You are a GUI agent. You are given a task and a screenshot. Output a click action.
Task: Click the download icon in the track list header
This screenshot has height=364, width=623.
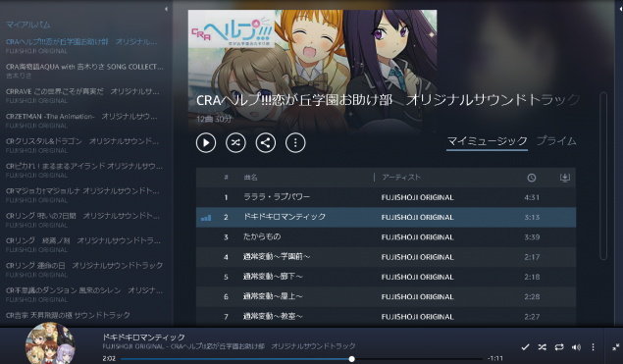[564, 178]
